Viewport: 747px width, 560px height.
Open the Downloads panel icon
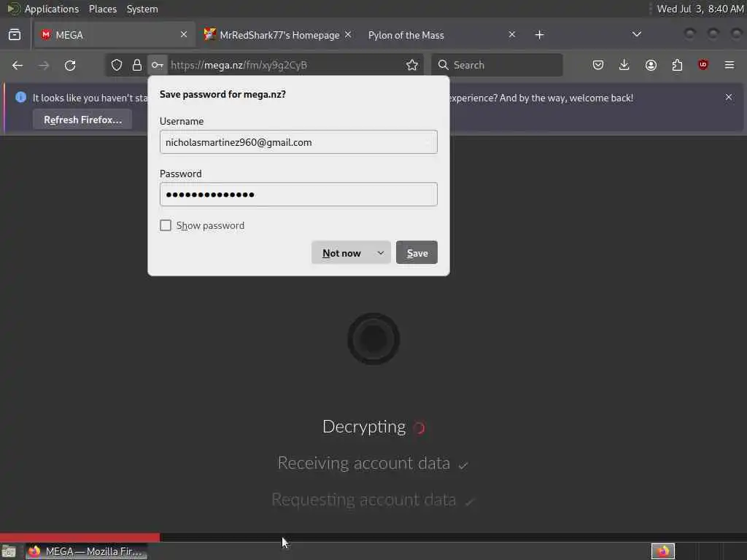click(624, 65)
